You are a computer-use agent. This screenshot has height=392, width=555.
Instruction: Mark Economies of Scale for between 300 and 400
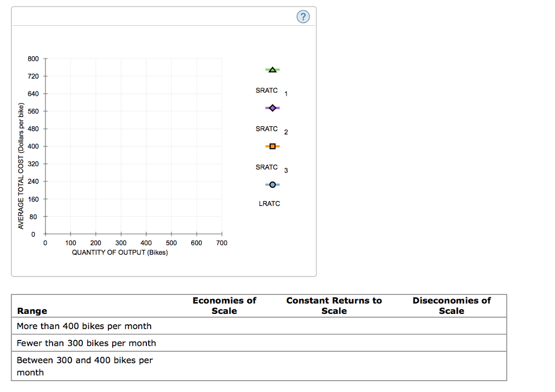coord(224,366)
